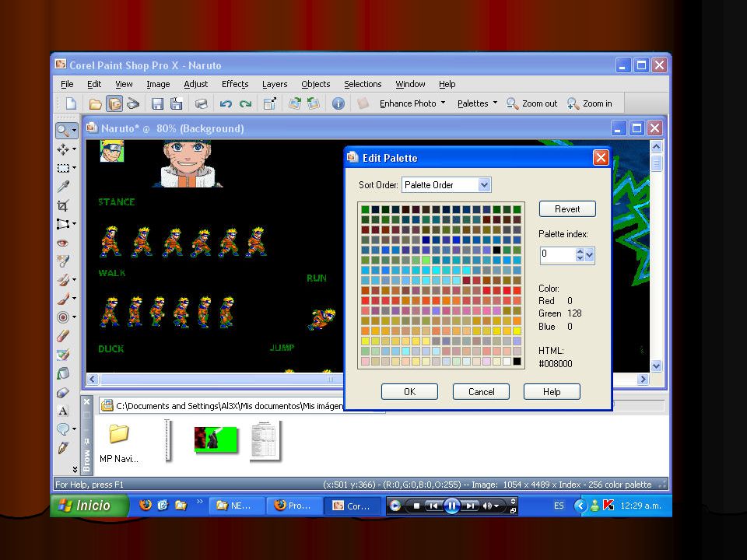The height and width of the screenshot is (560, 747).
Task: Pause playback in the taskbar media player
Action: click(451, 506)
